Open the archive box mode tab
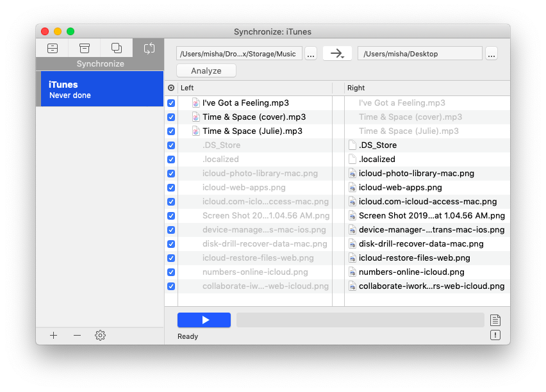This screenshot has height=392, width=546. point(84,48)
